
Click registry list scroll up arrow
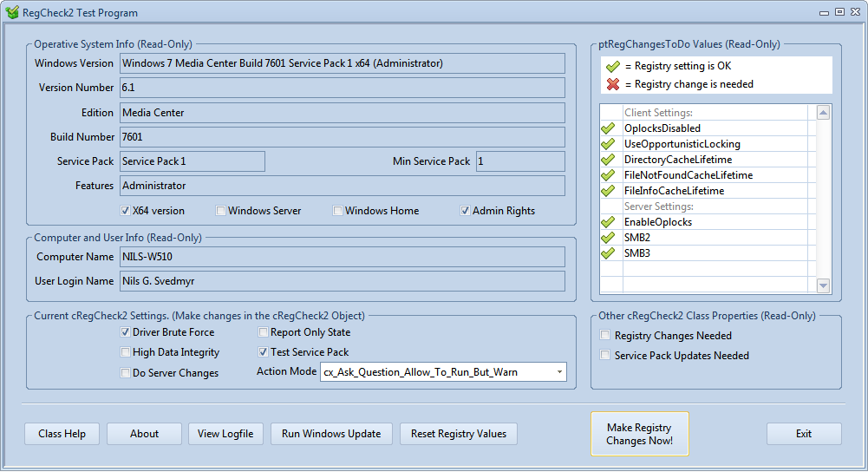pyautogui.click(x=823, y=113)
